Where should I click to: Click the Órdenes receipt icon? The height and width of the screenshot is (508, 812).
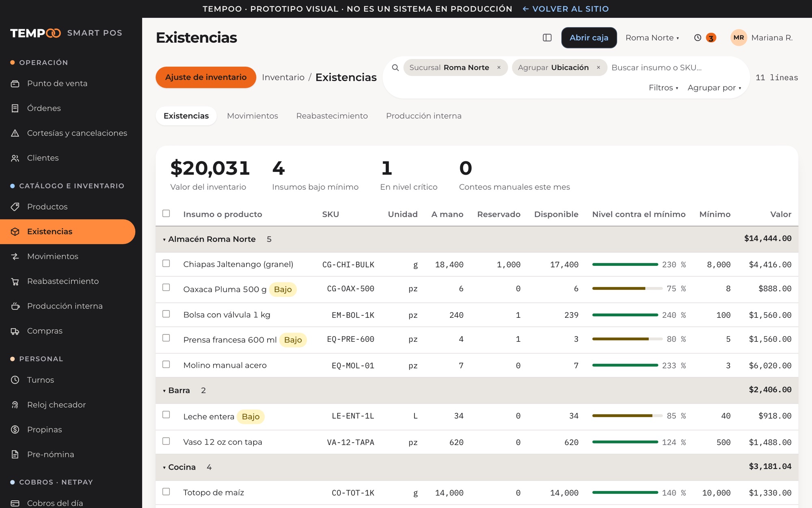click(15, 109)
